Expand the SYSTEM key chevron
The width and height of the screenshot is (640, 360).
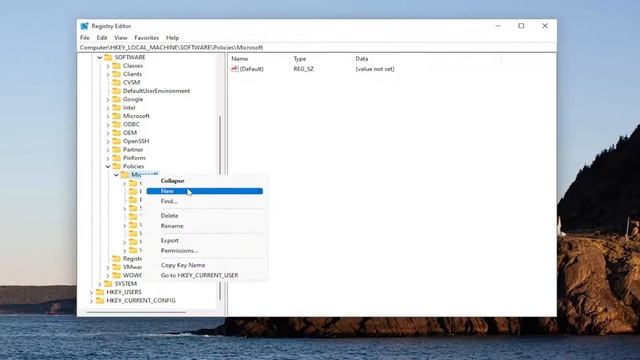tap(100, 284)
